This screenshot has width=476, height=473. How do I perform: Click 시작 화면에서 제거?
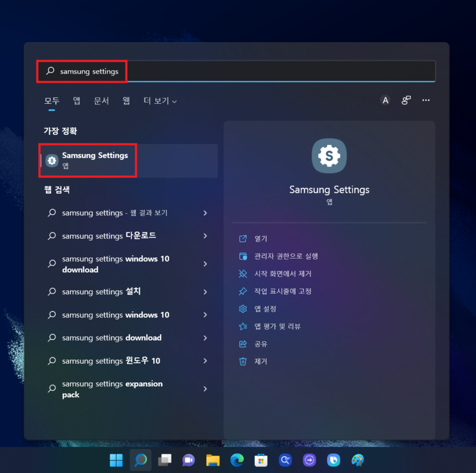click(x=283, y=274)
